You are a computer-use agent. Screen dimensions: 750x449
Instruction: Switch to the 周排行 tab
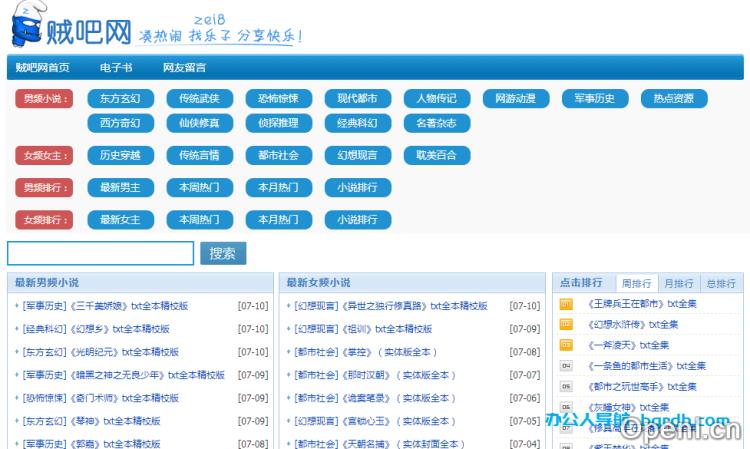pos(637,283)
